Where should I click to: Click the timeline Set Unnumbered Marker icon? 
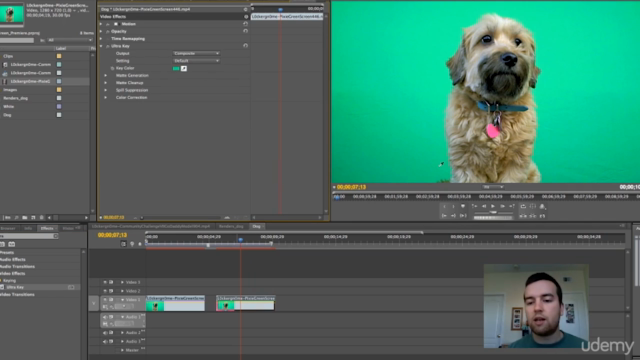coord(140,244)
